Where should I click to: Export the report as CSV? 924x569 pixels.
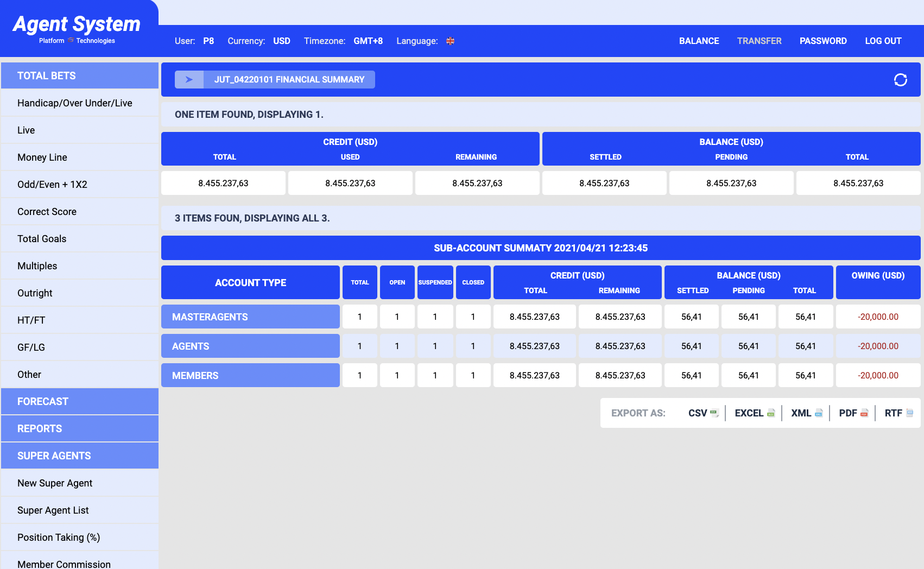point(703,413)
